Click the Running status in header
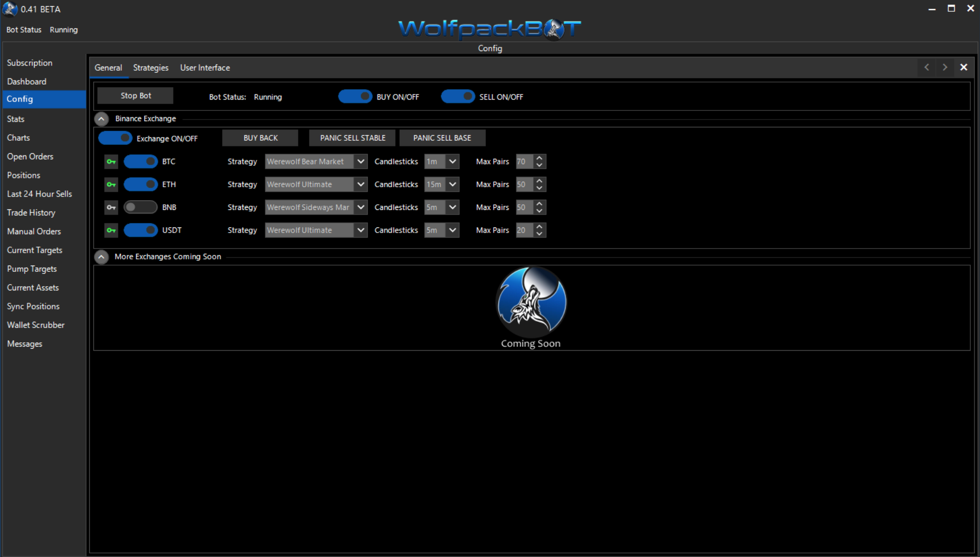 [63, 30]
